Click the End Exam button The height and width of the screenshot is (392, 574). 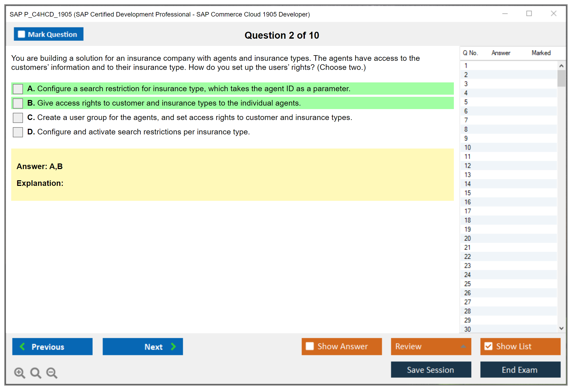coord(520,370)
